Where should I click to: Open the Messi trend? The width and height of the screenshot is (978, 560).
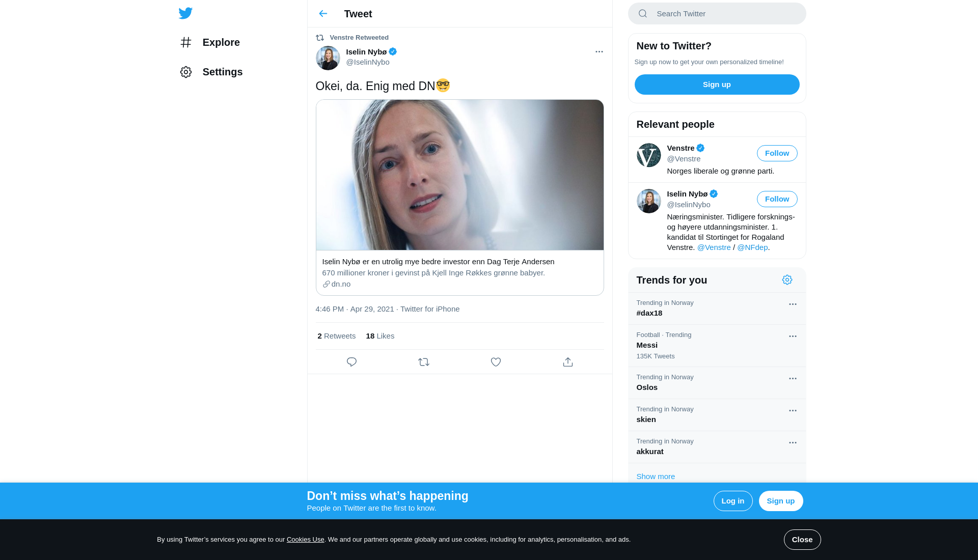[717, 346]
